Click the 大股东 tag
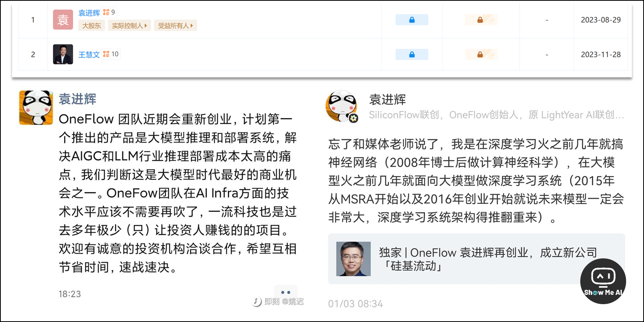 click(91, 26)
